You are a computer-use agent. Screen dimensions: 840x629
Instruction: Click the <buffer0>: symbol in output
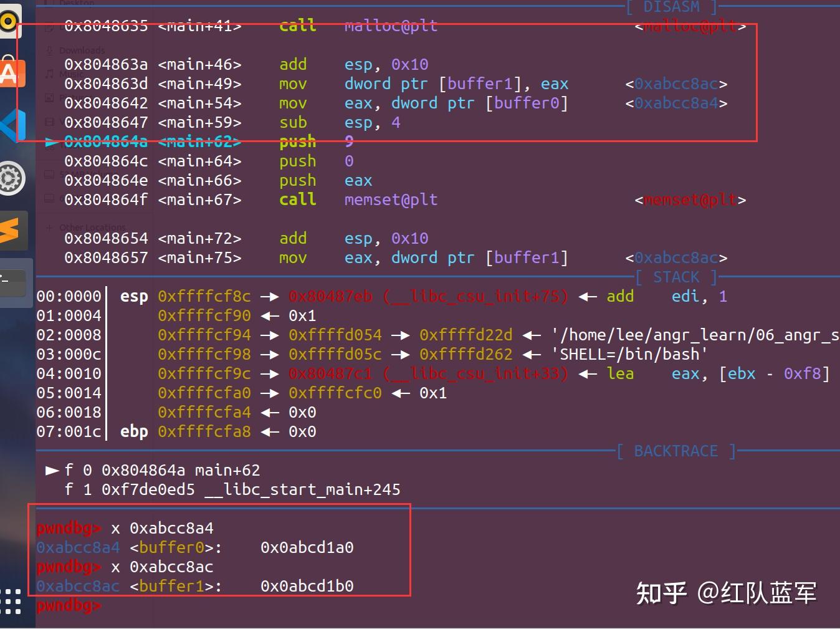(x=176, y=547)
